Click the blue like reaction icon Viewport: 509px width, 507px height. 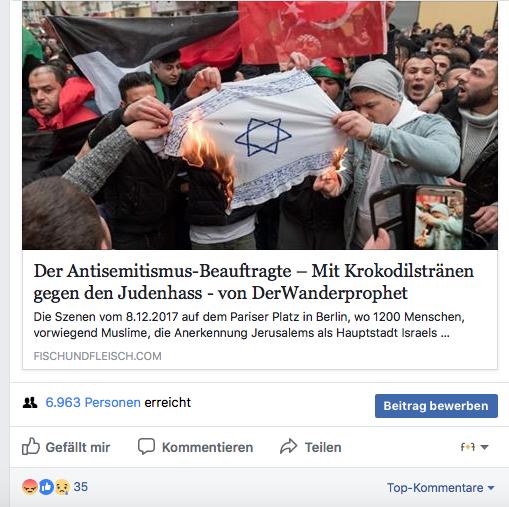click(x=46, y=487)
